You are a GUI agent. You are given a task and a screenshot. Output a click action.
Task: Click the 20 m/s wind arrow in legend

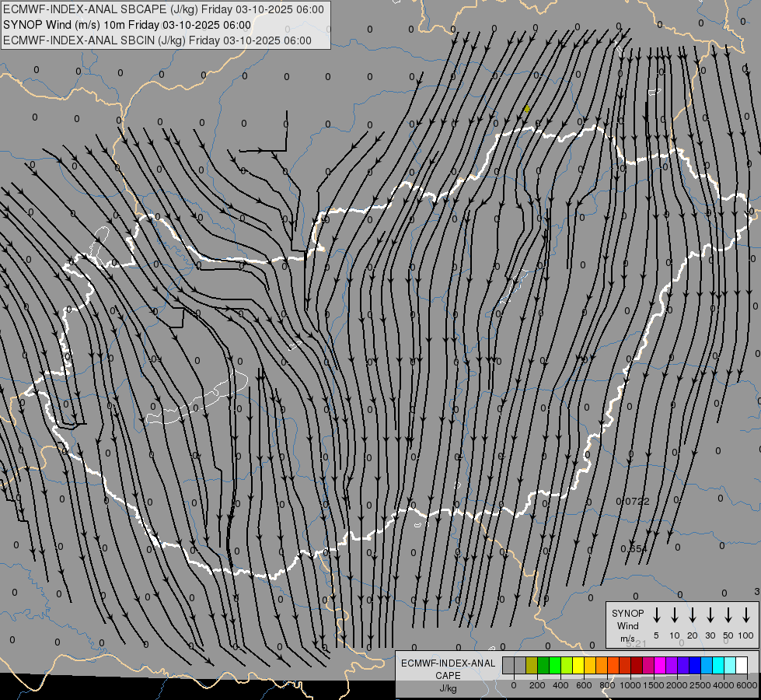tap(693, 615)
